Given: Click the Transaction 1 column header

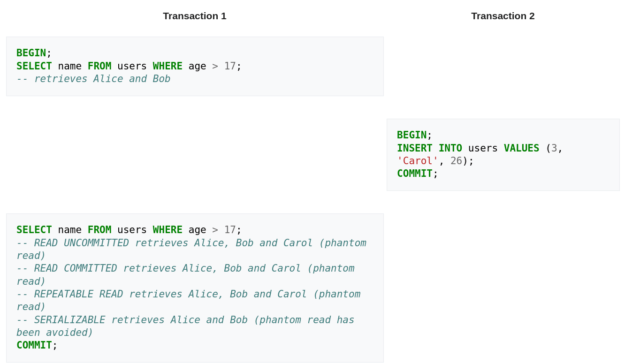Looking at the screenshot, I should (x=194, y=16).
